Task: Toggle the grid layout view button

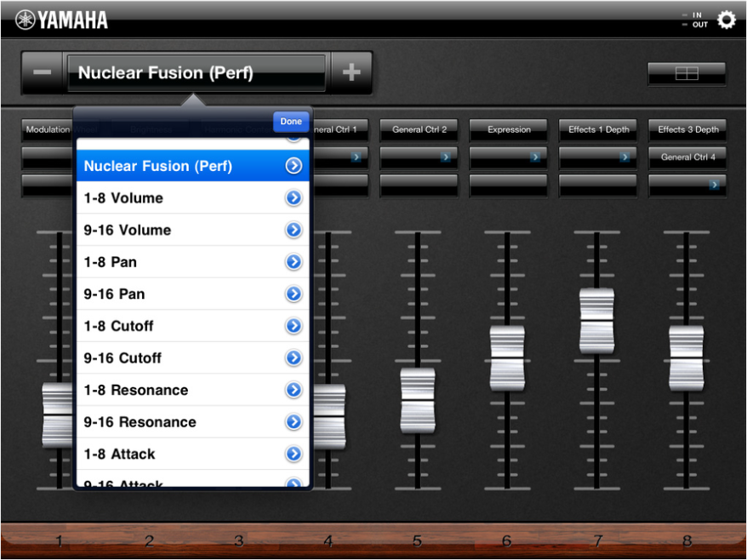Action: pyautogui.click(x=687, y=73)
